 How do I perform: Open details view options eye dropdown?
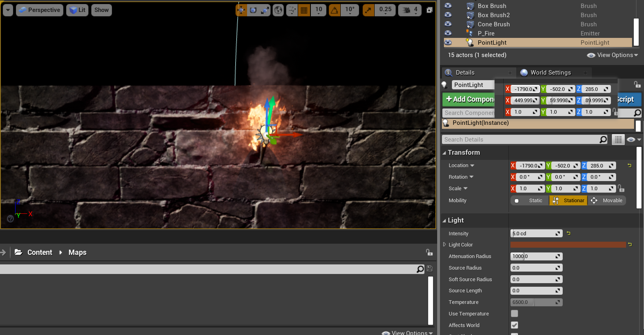tap(634, 140)
